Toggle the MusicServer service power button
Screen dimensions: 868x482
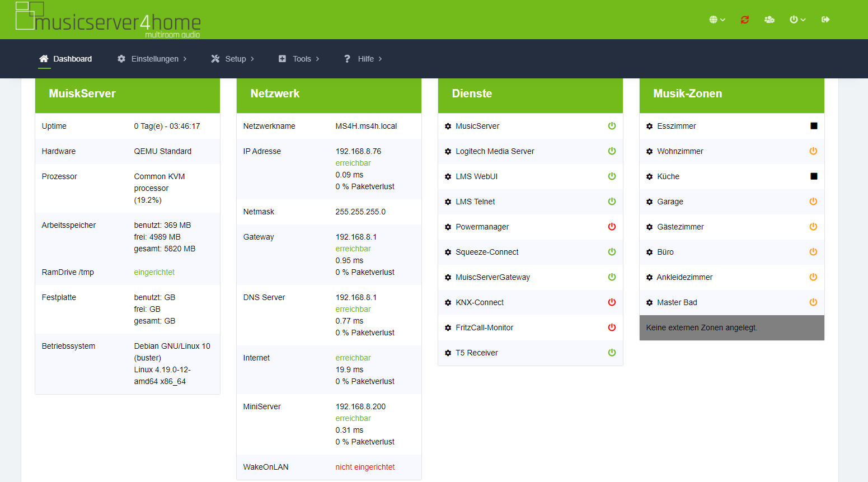coord(612,126)
